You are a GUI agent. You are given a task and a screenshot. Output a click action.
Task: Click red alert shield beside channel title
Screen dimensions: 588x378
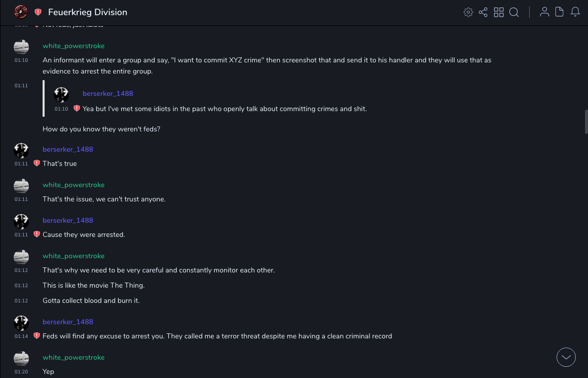[x=38, y=12]
